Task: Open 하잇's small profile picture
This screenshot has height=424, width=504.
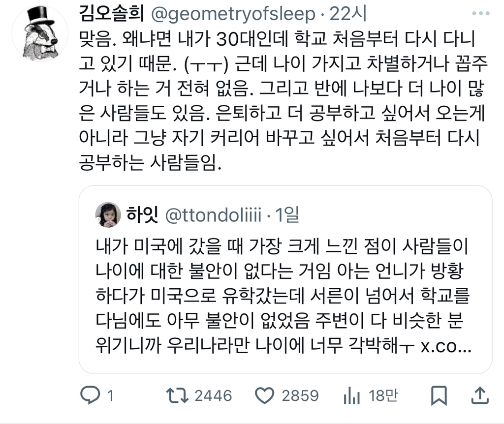Action: (108, 214)
